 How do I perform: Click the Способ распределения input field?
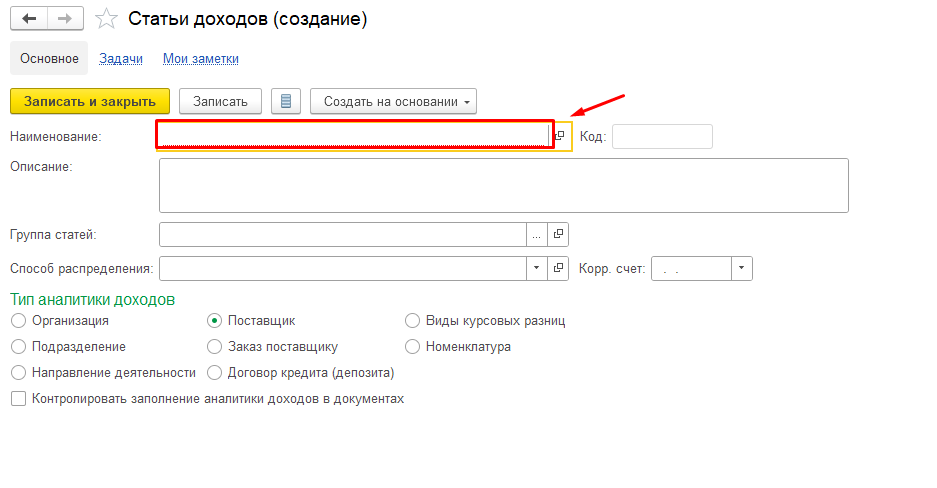(x=342, y=268)
